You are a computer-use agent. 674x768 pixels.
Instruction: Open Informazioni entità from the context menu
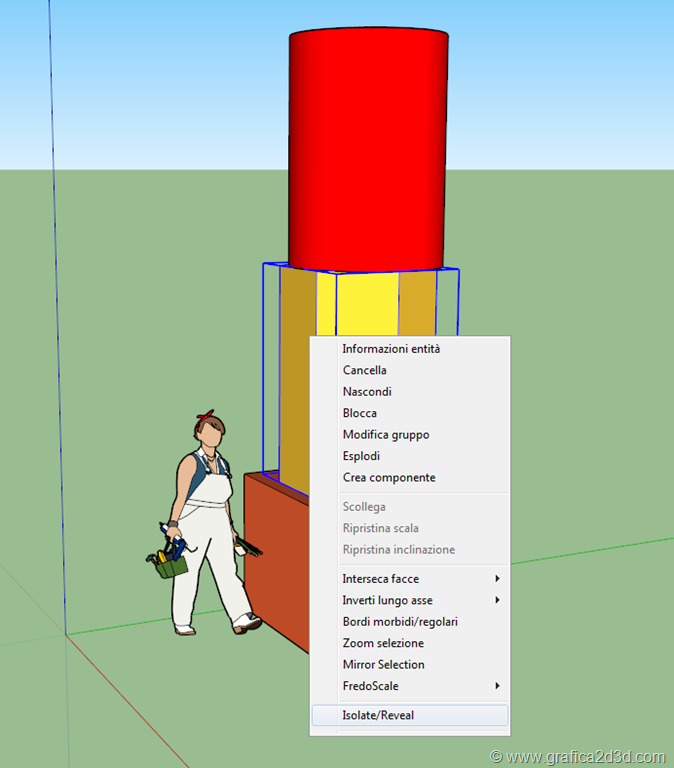coord(391,349)
